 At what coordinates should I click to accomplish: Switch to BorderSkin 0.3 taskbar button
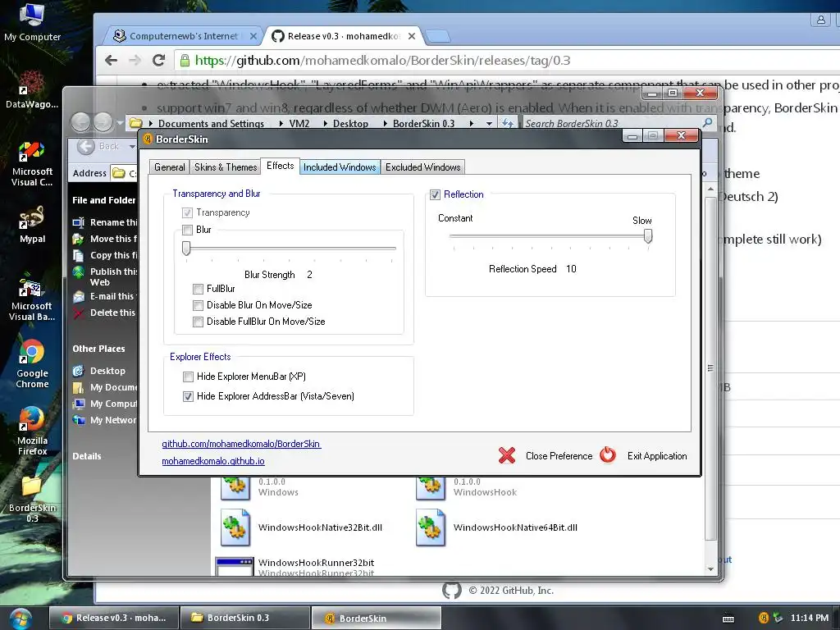(x=244, y=618)
